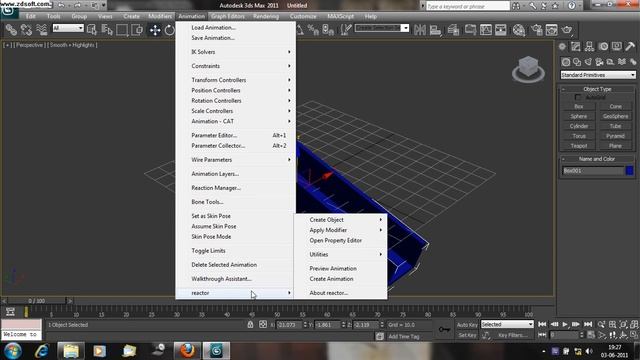The width and height of the screenshot is (640, 360).
Task: Click the Set Keys key icon
Action: point(444,329)
